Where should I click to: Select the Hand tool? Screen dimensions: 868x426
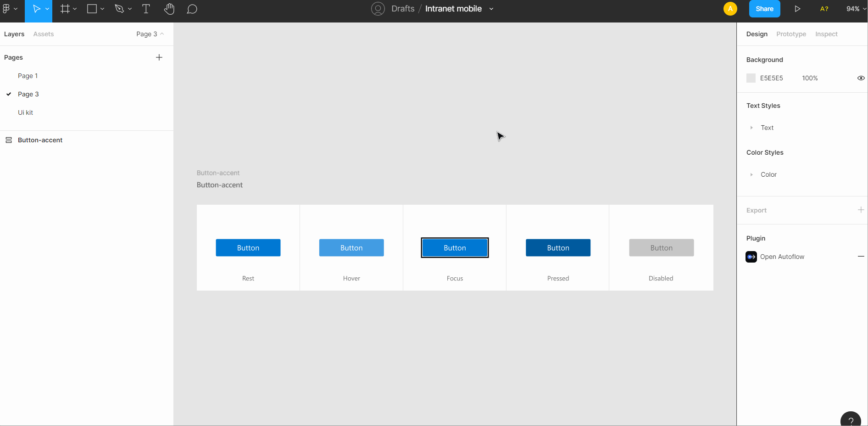(169, 9)
